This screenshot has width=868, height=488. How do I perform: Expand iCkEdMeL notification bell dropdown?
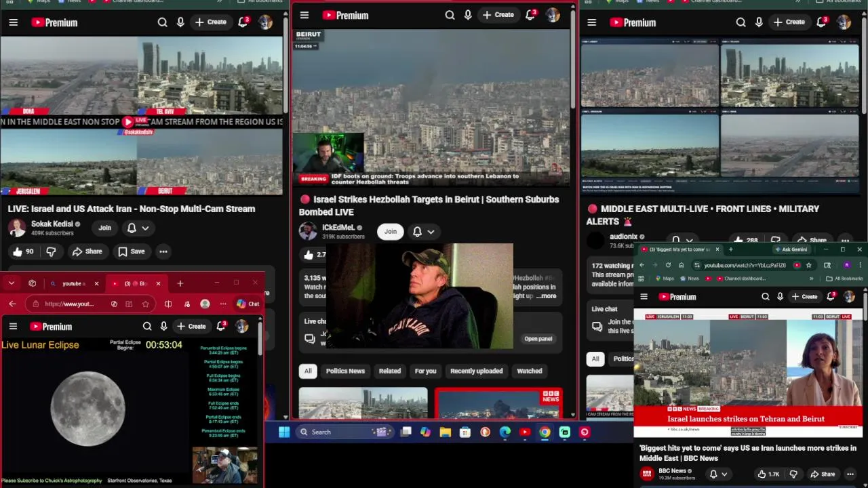click(431, 232)
